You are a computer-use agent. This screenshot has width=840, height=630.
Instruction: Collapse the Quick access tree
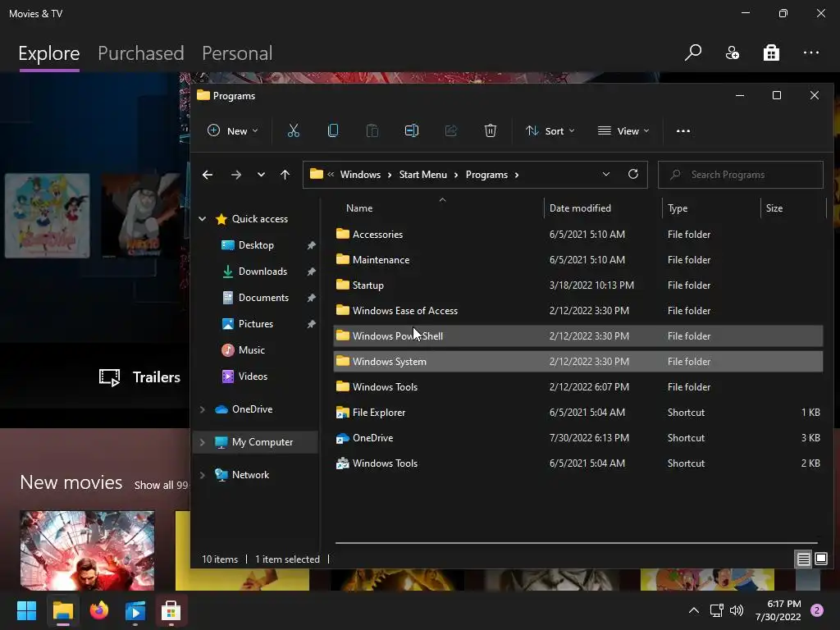point(203,218)
